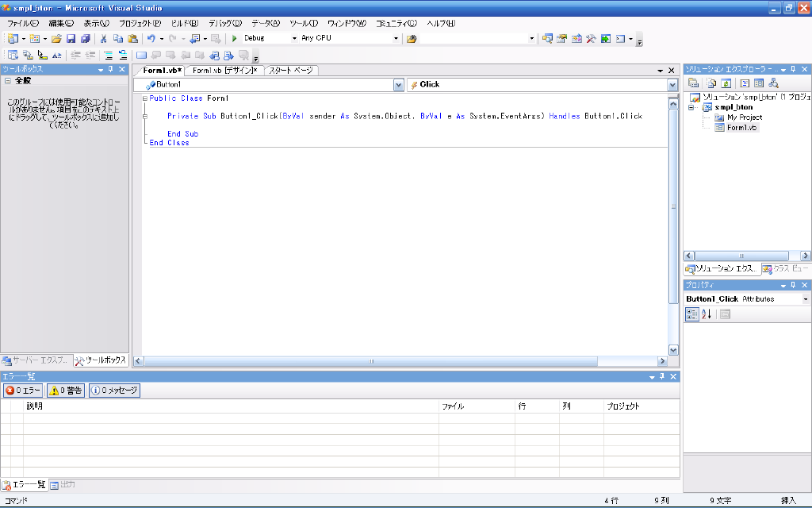Switch to スタート ページ tab
The image size is (812, 508).
[291, 71]
